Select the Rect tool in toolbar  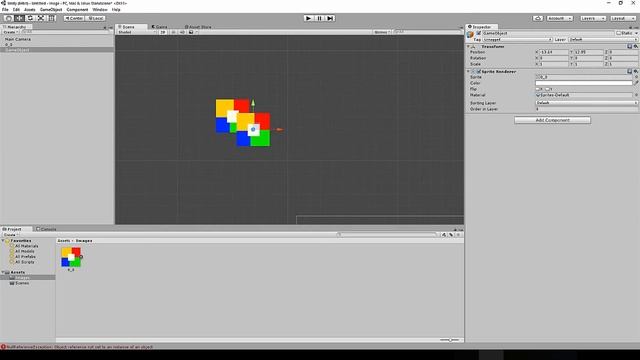tap(51, 18)
